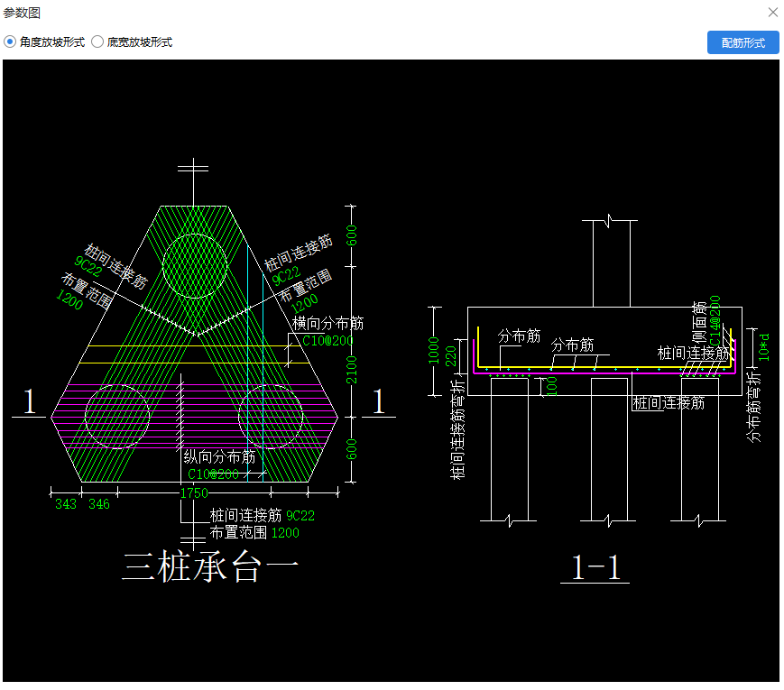Edit the 100 pile embed value in section
784x690 pixels.
(551, 387)
